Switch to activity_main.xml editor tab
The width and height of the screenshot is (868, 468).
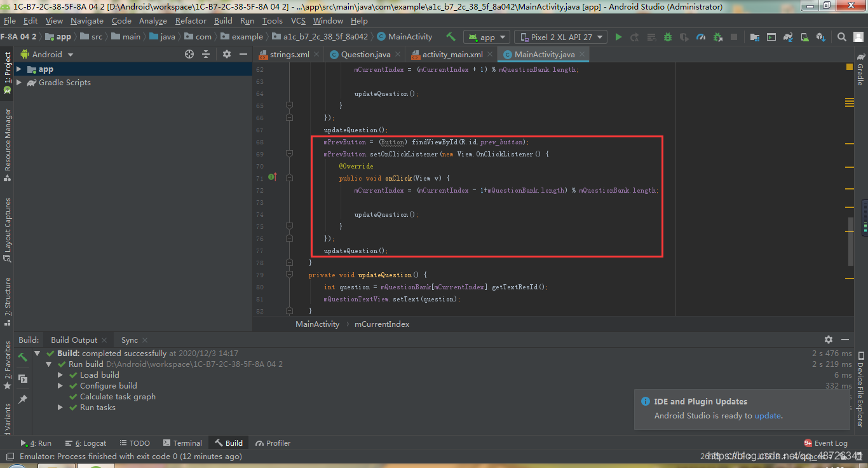coord(452,54)
